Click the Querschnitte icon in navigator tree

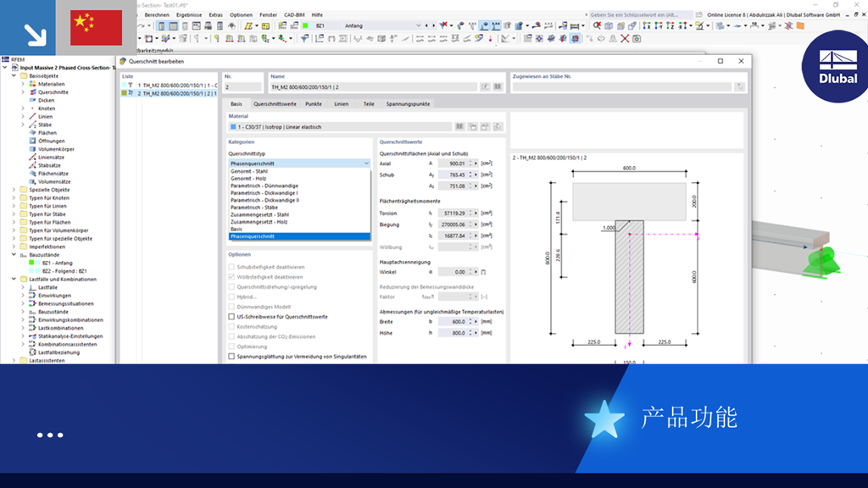point(33,92)
